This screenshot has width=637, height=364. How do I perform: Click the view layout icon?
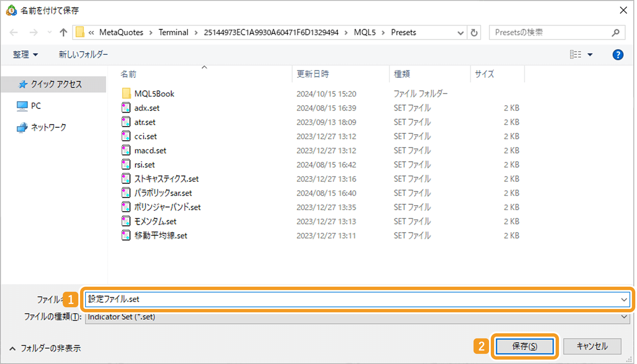(x=576, y=55)
